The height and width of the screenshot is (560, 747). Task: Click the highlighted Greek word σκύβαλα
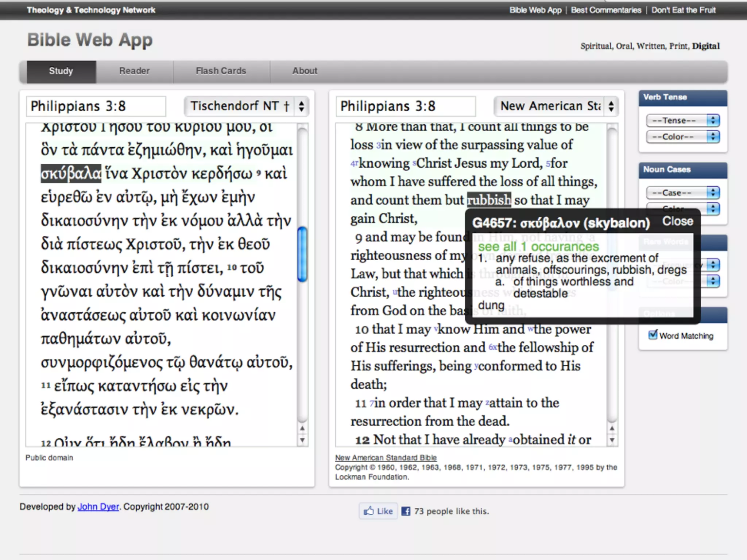point(71,174)
